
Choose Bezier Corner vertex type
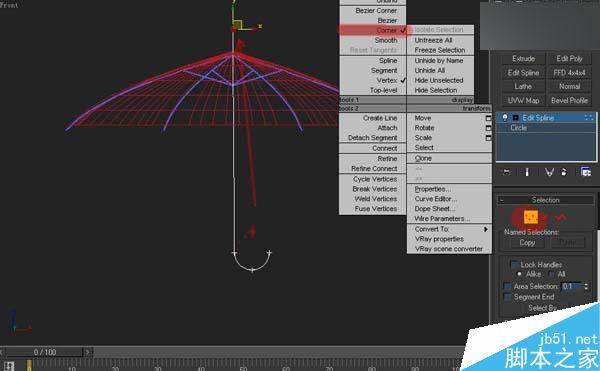tap(376, 11)
